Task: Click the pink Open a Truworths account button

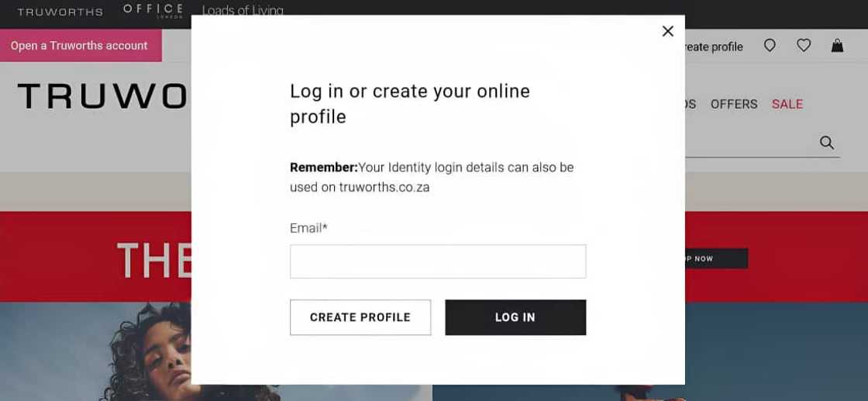Action: point(80,46)
